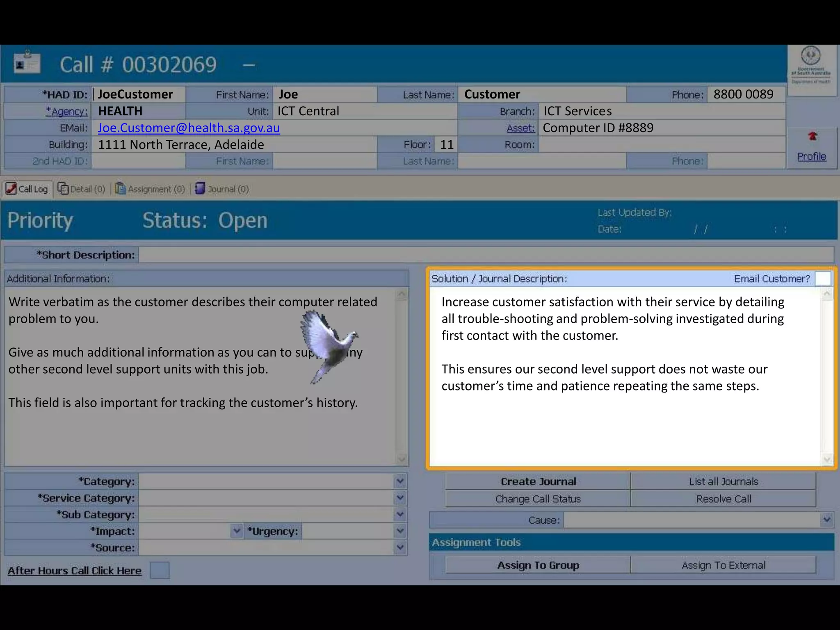Click the Floor field showing 11
840x630 pixels.
[446, 144]
